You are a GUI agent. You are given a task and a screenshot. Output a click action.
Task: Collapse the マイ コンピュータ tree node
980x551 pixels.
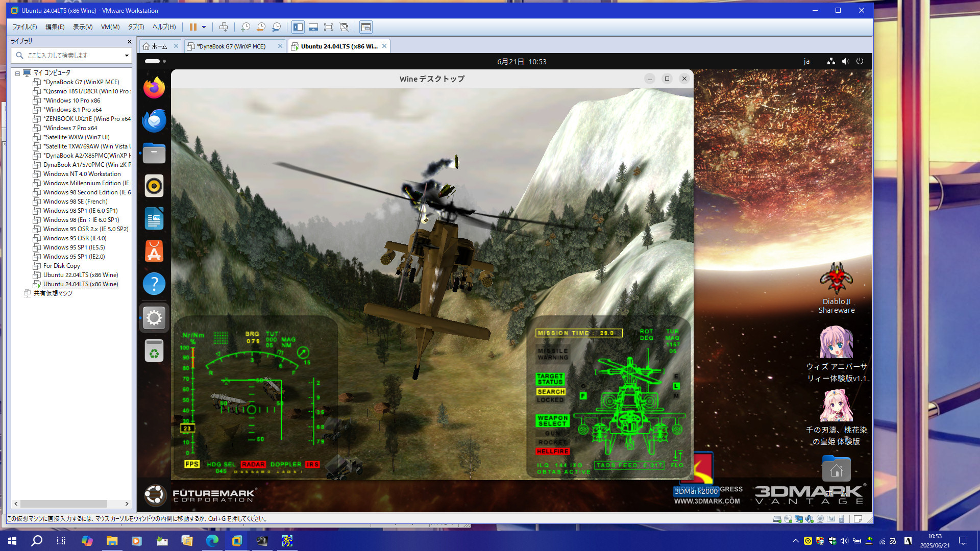(17, 73)
